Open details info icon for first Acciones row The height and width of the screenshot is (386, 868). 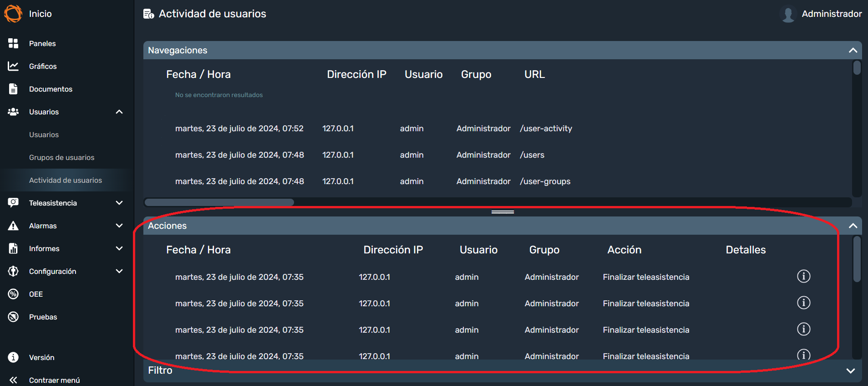pos(803,276)
